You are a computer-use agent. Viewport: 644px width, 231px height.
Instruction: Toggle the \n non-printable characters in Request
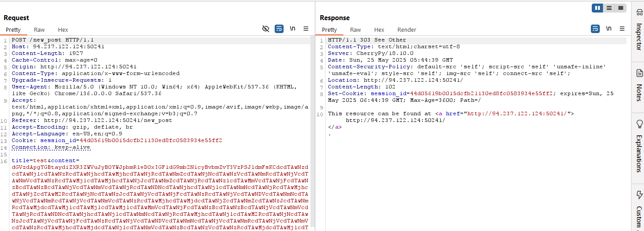click(x=293, y=29)
